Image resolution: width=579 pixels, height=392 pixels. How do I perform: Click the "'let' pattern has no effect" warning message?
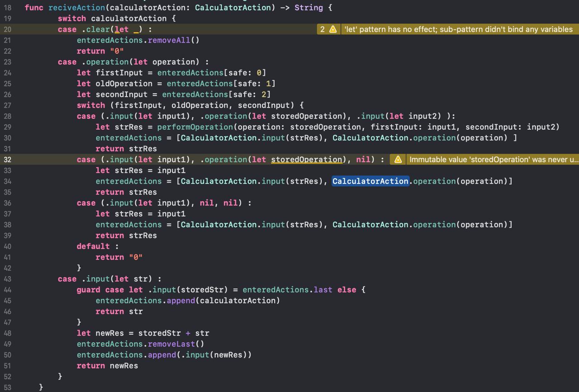tap(458, 29)
